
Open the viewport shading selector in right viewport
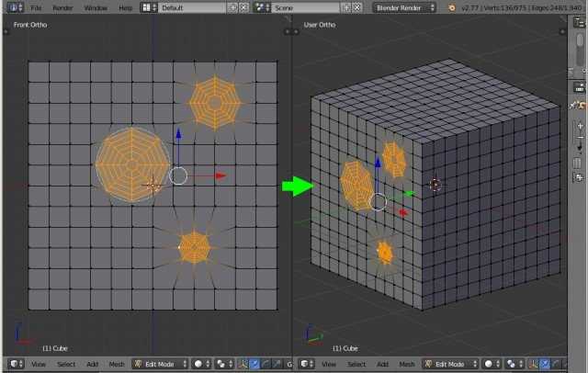pos(492,364)
